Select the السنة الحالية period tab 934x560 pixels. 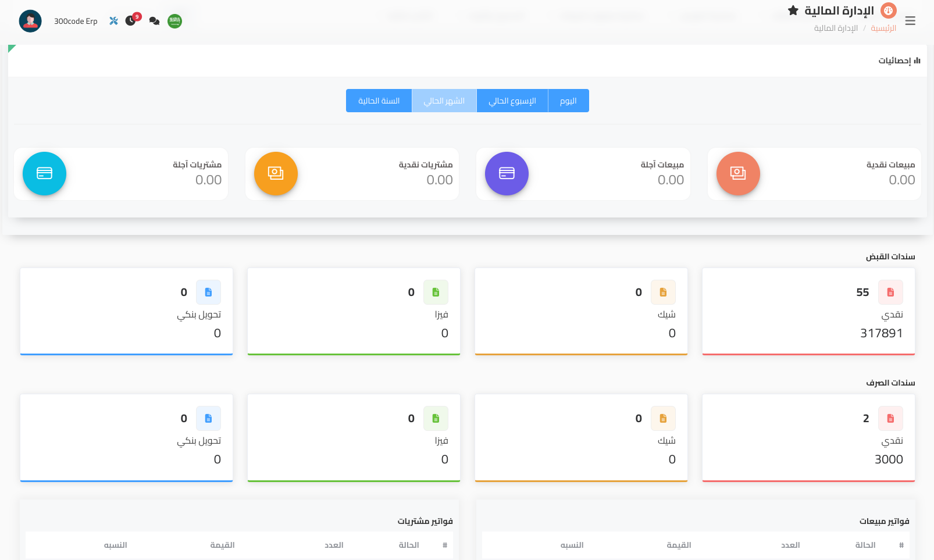point(379,101)
